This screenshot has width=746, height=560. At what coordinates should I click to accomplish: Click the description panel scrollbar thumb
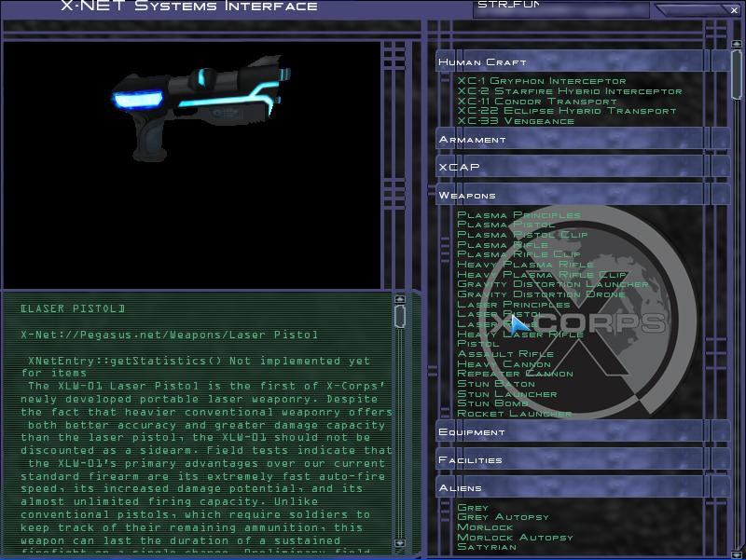400,316
